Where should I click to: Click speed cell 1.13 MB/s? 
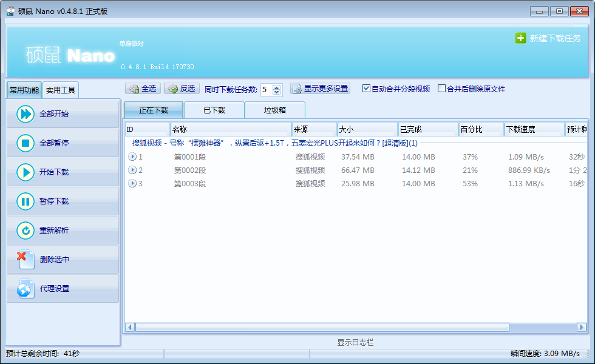click(x=526, y=183)
